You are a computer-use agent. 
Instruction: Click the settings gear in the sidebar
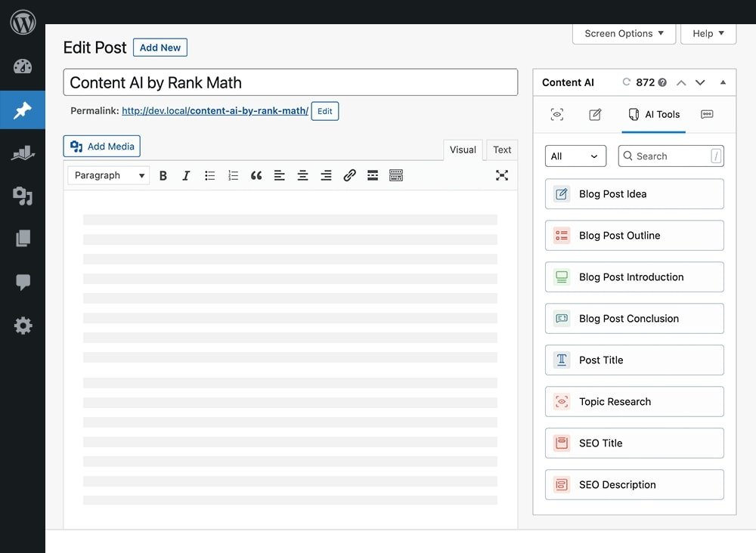click(x=23, y=326)
